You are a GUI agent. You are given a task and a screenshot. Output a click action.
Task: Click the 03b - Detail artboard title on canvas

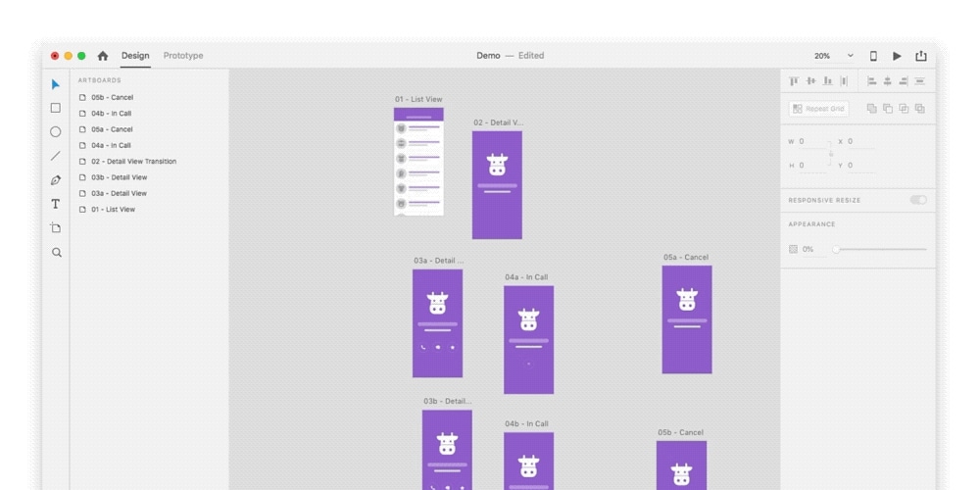(x=448, y=401)
